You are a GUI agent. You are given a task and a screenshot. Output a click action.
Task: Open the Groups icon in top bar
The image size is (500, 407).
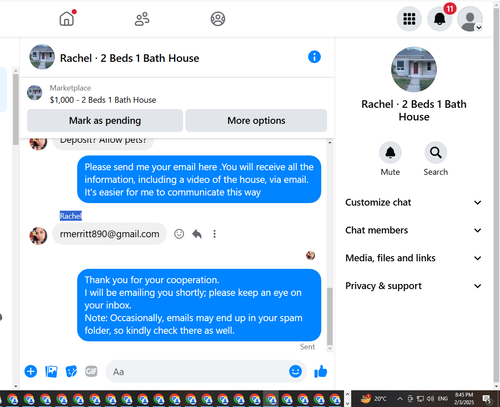218,19
